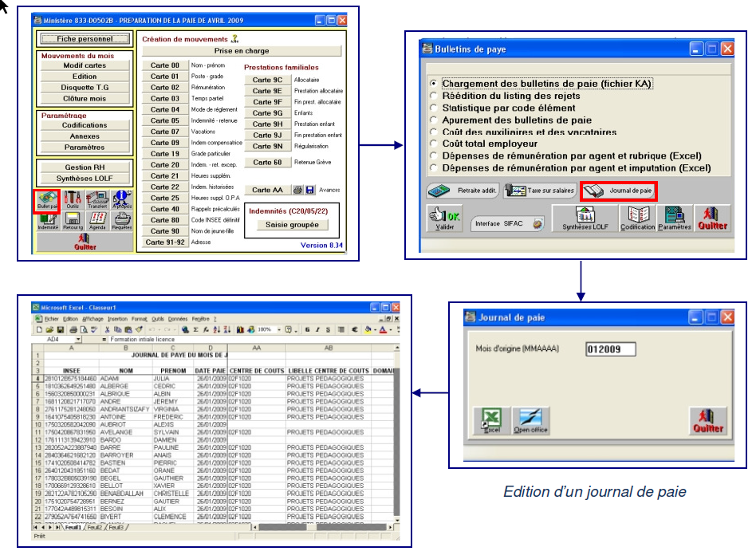Click the Journal de paie book icon
756x559 pixels.
[x=618, y=191]
